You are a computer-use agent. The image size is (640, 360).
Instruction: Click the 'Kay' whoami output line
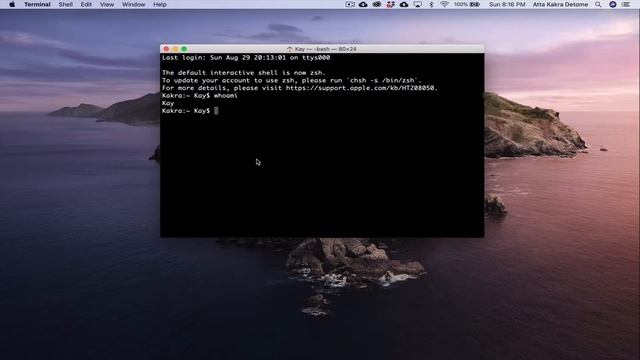click(168, 103)
